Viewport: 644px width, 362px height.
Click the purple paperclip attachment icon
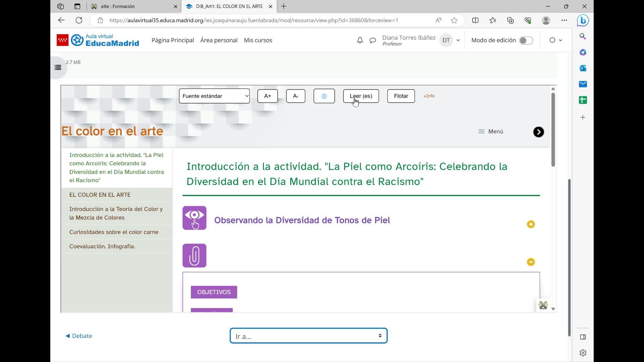195,256
